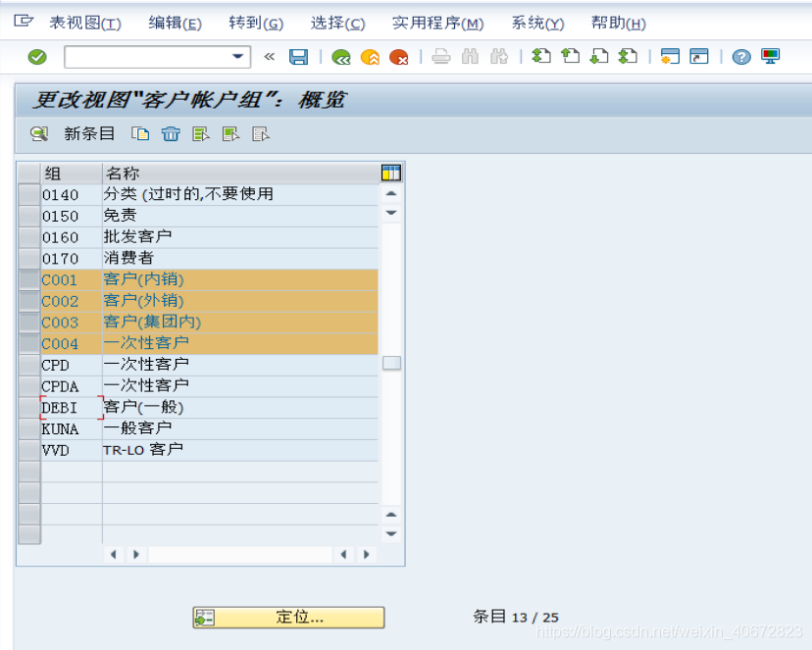Go to last page icon

(x=628, y=56)
